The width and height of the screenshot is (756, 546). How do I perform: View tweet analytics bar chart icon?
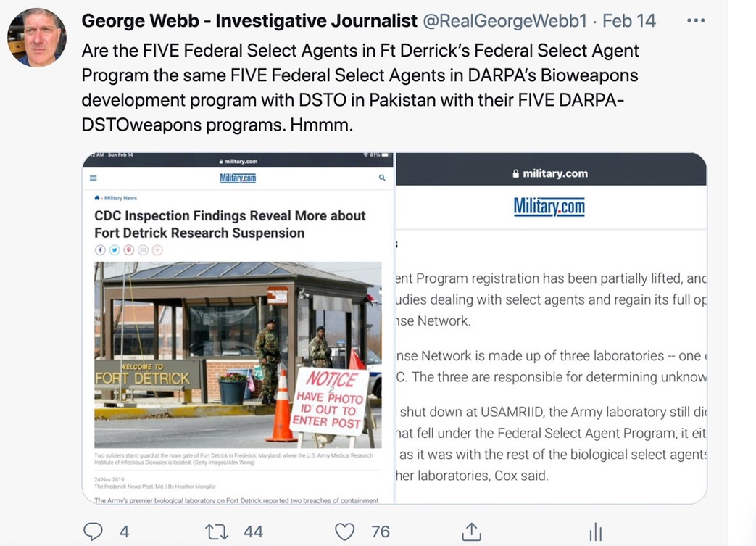click(x=596, y=531)
